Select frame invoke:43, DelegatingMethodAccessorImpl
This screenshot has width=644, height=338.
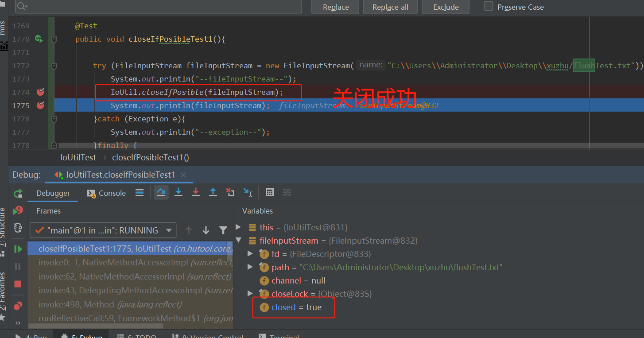(x=130, y=290)
